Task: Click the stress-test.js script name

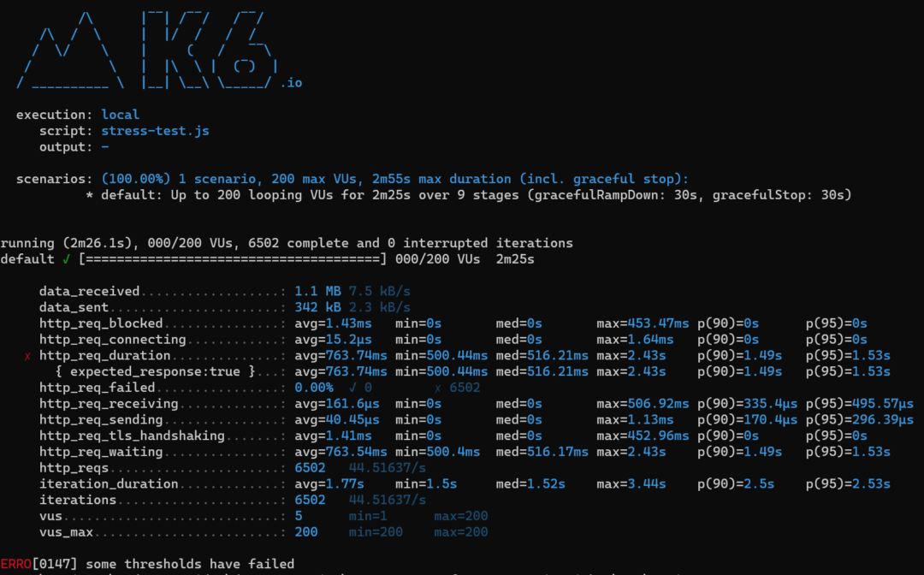Action: pos(155,131)
